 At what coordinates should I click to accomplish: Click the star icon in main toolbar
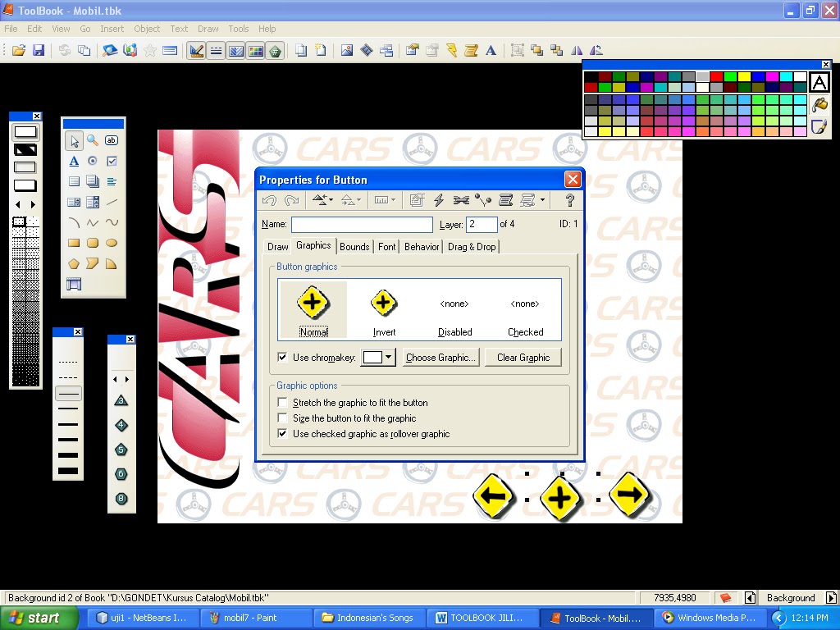point(150,50)
